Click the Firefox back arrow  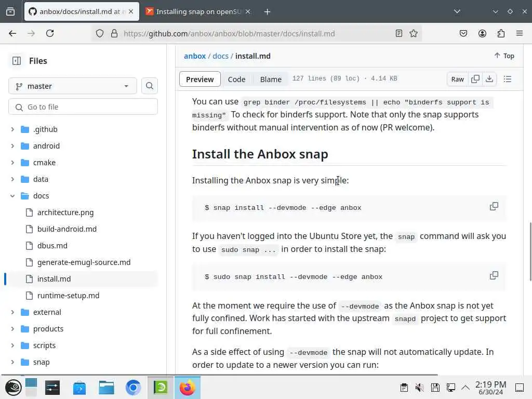click(x=12, y=33)
